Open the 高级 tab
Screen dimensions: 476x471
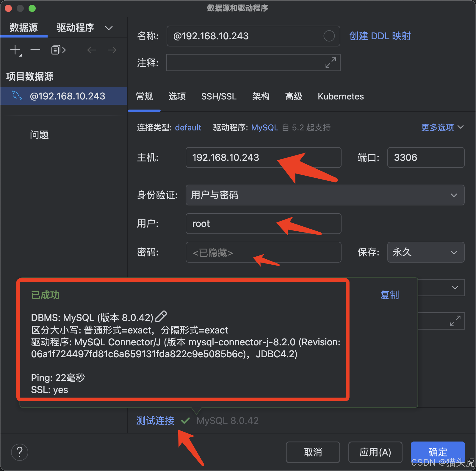(294, 96)
